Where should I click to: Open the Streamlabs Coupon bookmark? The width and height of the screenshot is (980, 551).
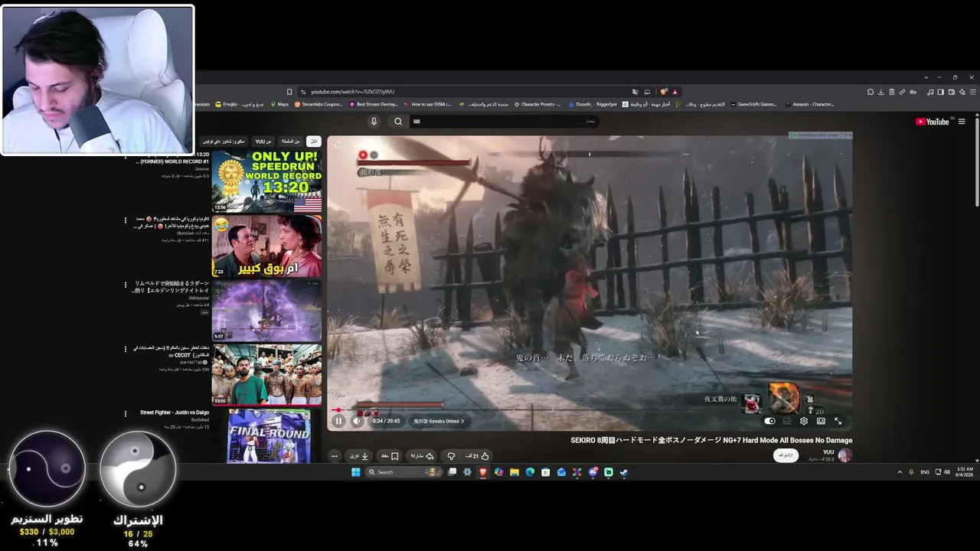[x=318, y=104]
